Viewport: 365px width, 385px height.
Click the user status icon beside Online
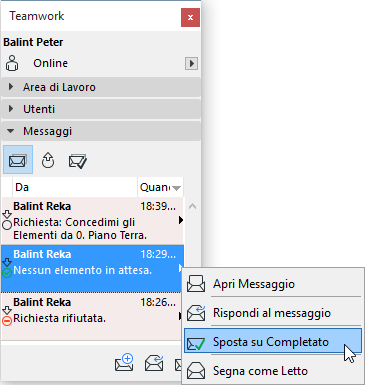(x=12, y=63)
